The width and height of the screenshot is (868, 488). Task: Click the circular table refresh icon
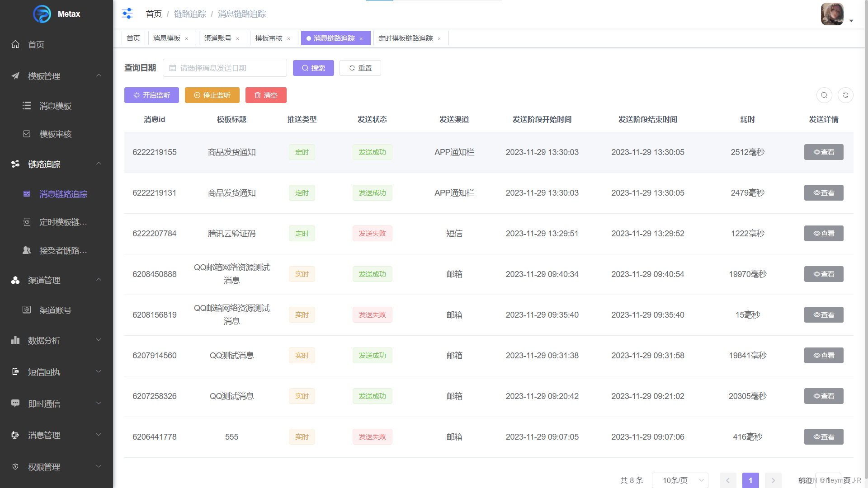[x=845, y=95]
